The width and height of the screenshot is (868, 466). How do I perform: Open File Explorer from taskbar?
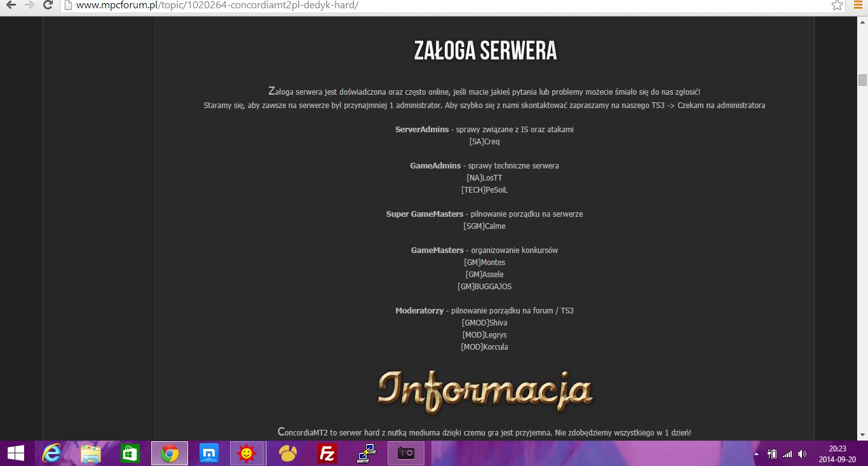[x=91, y=453]
